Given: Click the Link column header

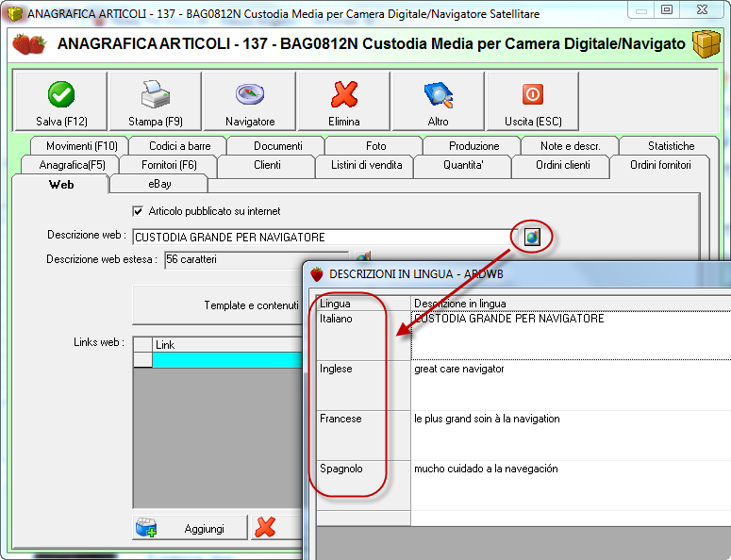Looking at the screenshot, I should click(227, 345).
